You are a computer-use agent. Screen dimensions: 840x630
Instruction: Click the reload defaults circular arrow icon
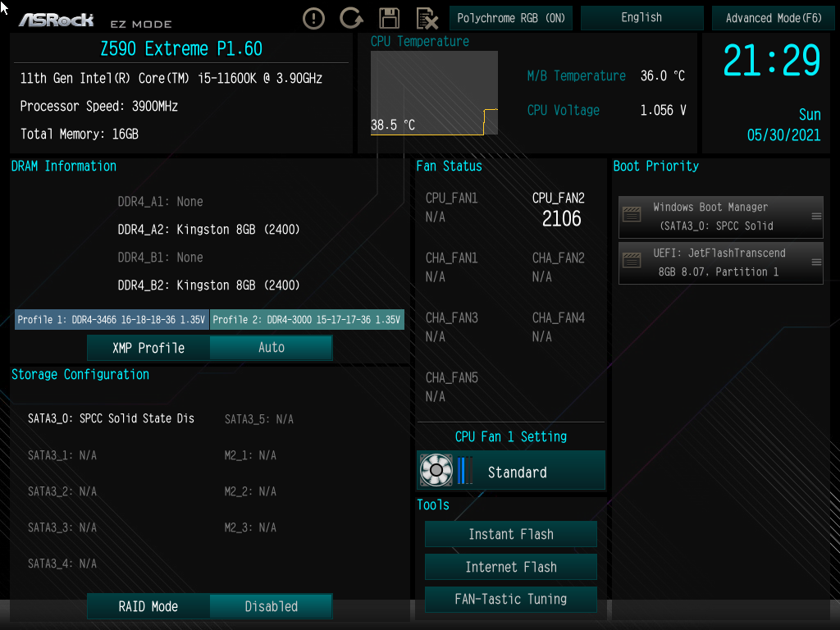351,18
